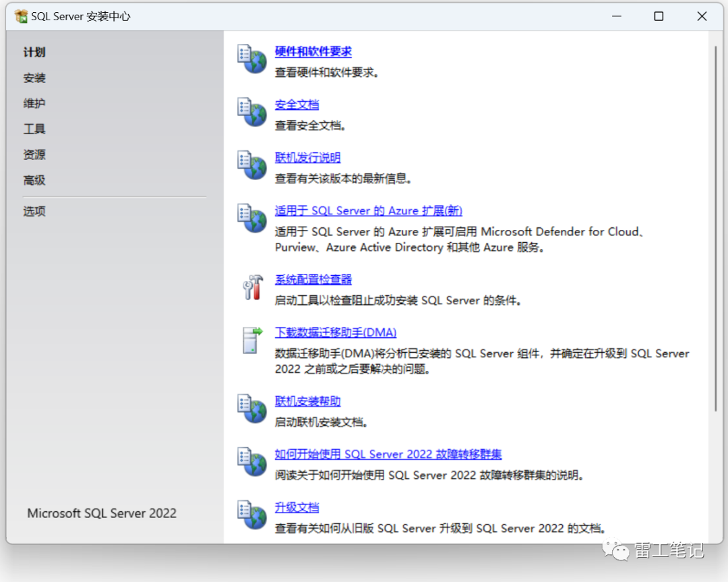Open the 升级文档 link
728x582 pixels.
297,507
